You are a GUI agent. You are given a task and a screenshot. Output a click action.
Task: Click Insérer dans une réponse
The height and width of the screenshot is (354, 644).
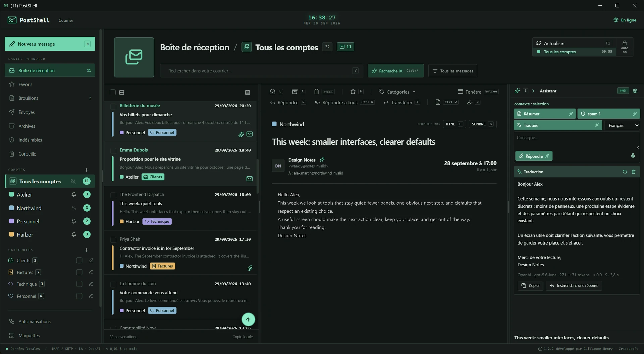[574, 286]
